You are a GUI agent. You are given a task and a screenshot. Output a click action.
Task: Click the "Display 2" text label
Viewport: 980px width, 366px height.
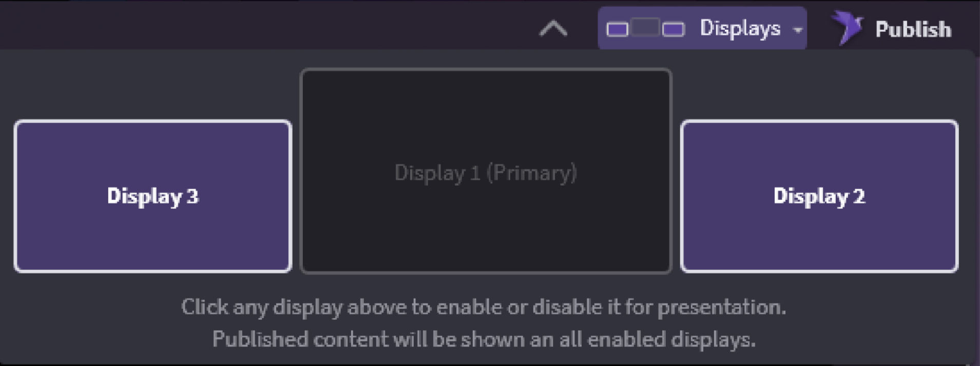tap(819, 196)
